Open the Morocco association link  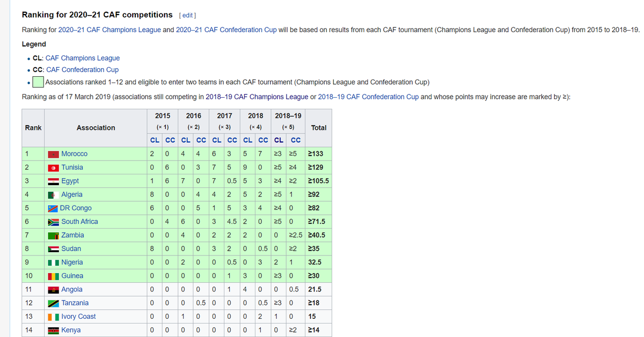point(75,154)
